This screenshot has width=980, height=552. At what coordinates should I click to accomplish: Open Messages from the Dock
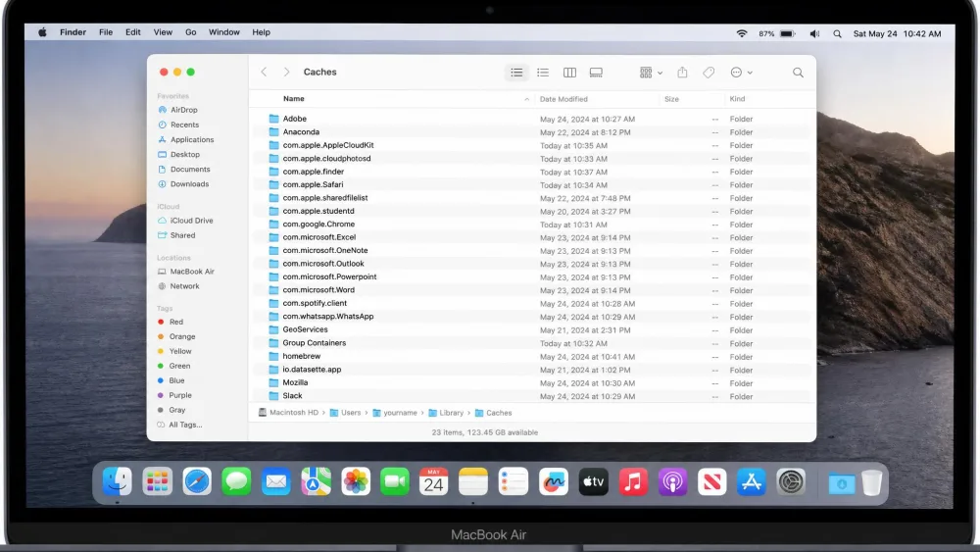point(236,482)
